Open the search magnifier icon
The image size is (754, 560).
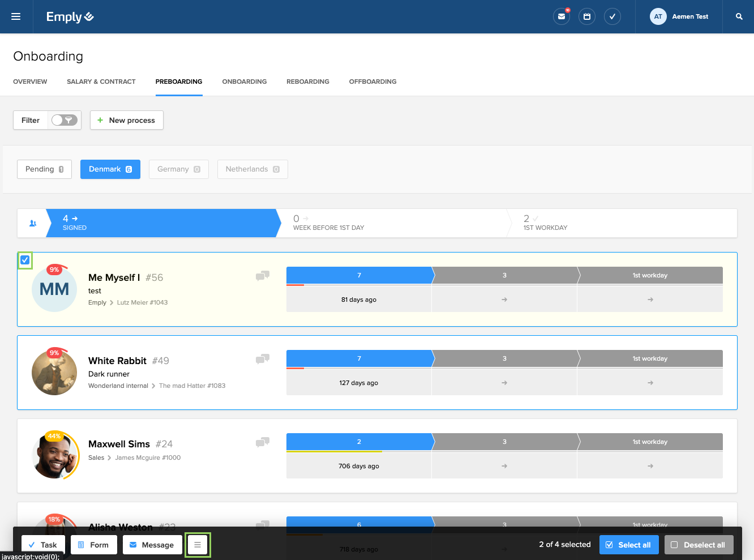739,16
